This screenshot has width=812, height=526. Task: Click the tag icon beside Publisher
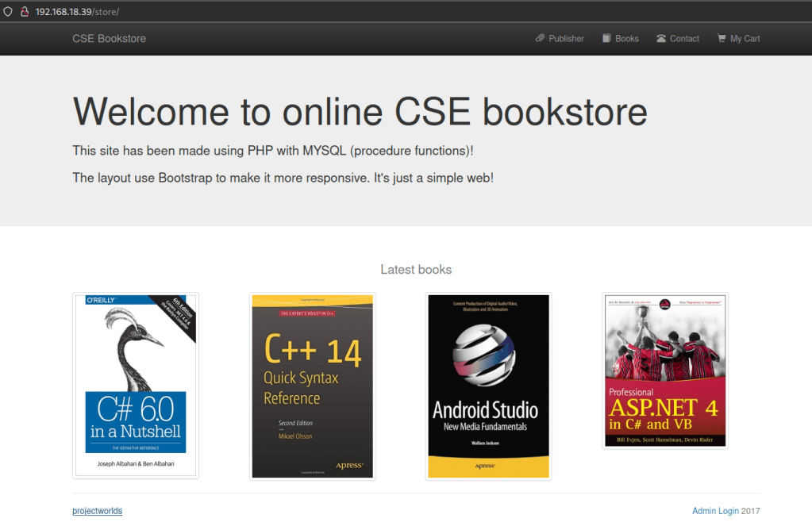tap(540, 38)
